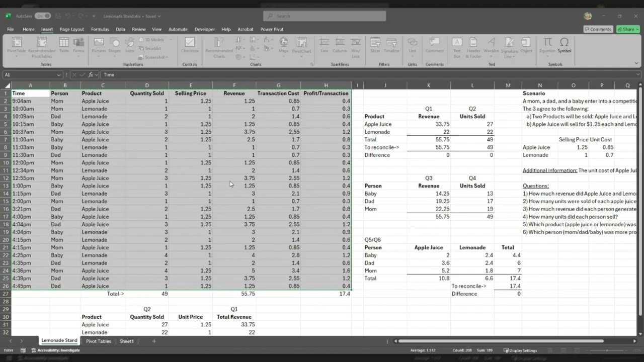Insert a Symbol
The height and width of the screenshot is (362, 644).
[x=565, y=45]
